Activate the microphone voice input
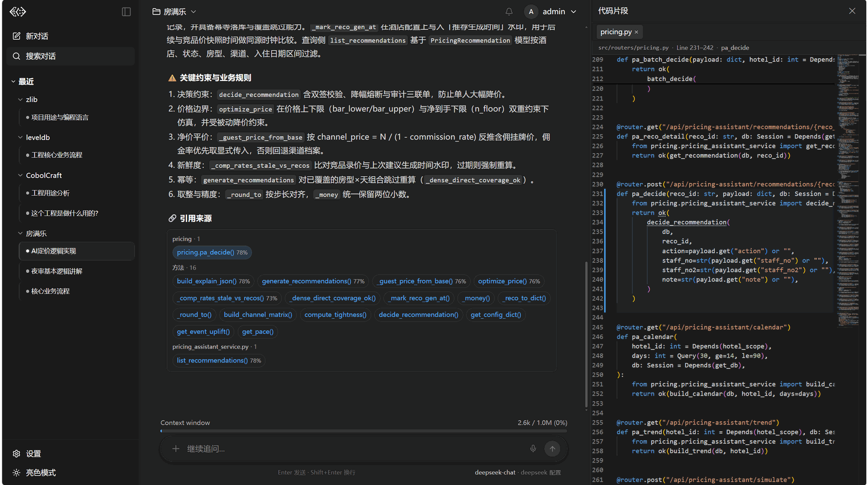The image size is (868, 485). pos(533,449)
